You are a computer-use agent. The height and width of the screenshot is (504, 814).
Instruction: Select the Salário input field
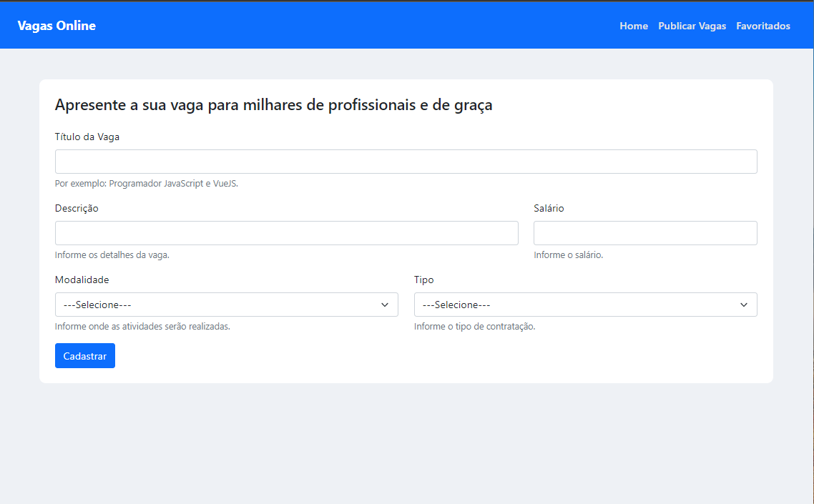coord(644,232)
